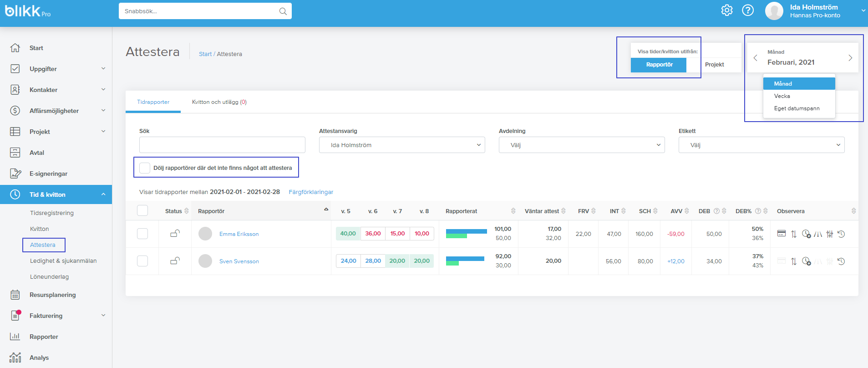Click the Start breadcrumb link
868x368 pixels.
pyautogui.click(x=205, y=54)
